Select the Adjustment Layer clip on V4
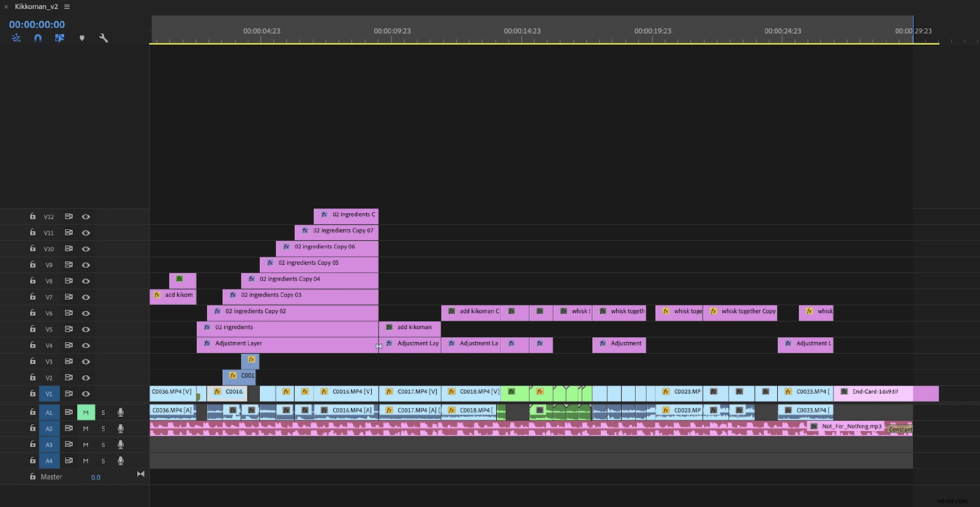 [287, 345]
